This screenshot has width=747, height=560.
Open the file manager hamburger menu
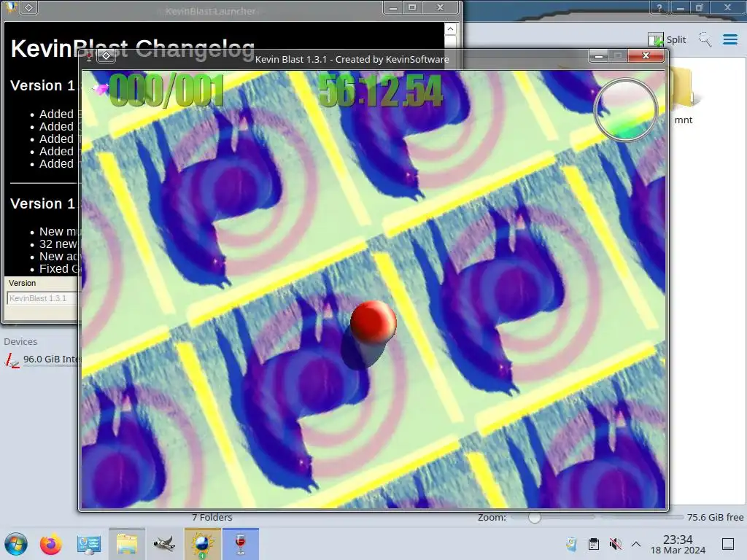[730, 39]
